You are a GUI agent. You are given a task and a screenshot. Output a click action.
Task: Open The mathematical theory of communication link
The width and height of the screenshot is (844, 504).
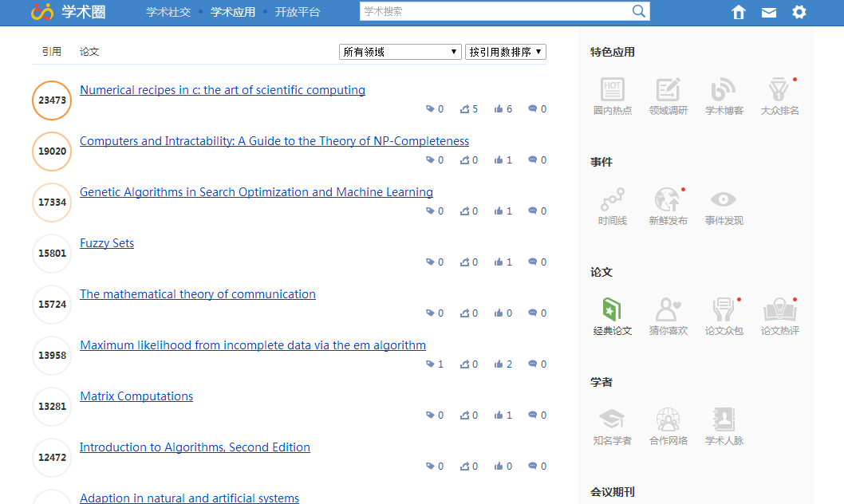click(x=198, y=294)
